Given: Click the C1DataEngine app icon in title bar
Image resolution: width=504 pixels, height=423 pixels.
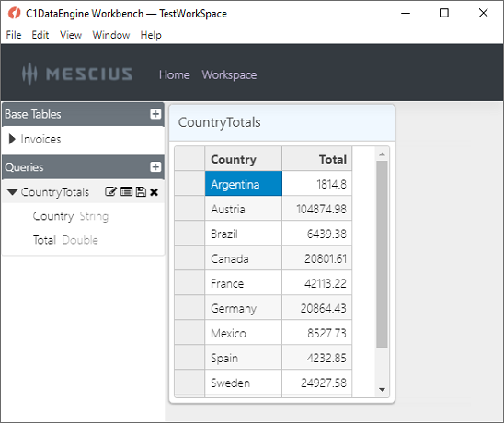Looking at the screenshot, I should pyautogui.click(x=14, y=13).
